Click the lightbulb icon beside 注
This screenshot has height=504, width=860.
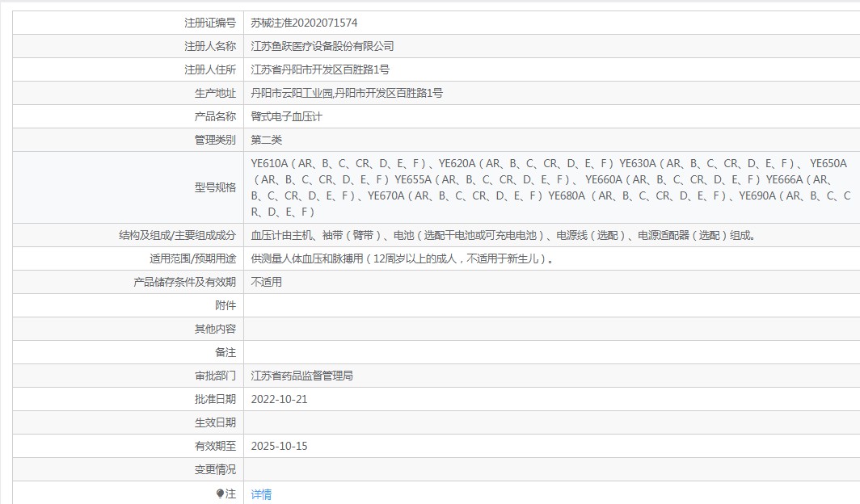[220, 493]
